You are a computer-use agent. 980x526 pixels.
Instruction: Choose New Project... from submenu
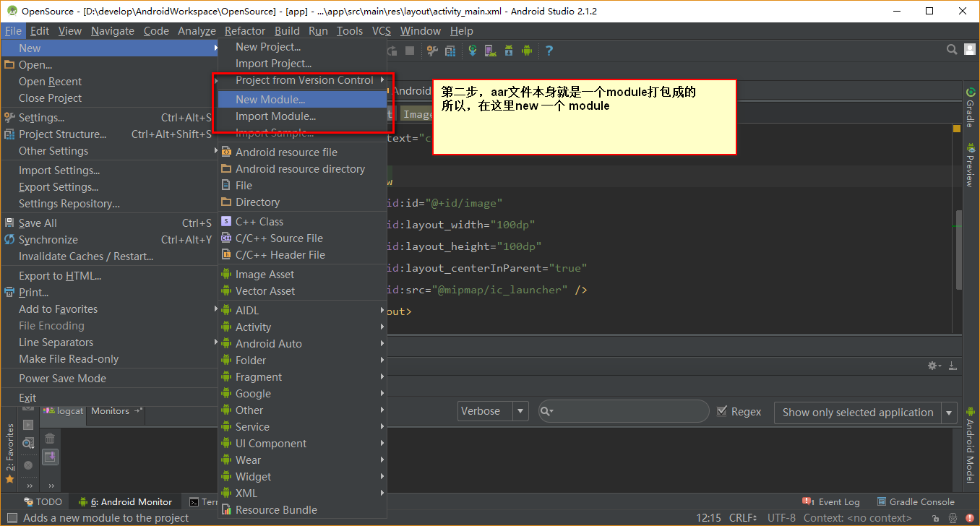[x=303, y=47]
